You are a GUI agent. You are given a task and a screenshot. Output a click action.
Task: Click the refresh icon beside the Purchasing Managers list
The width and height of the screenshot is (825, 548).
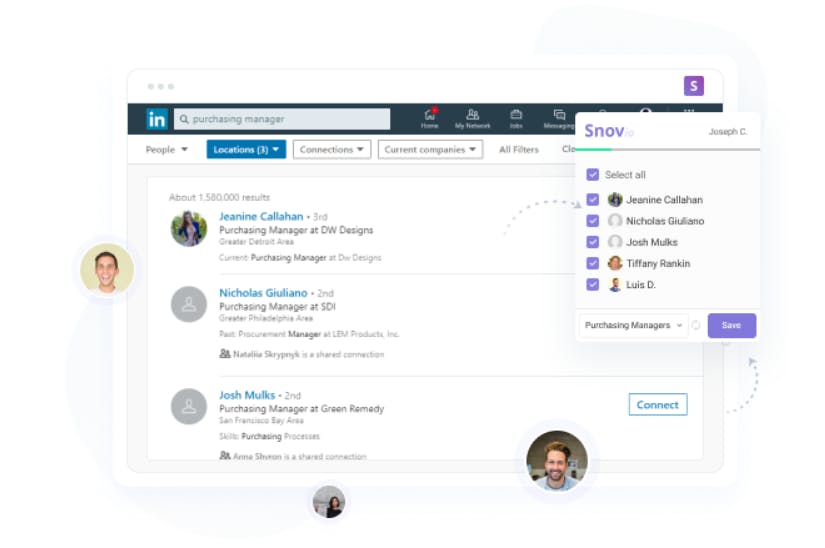[696, 326]
